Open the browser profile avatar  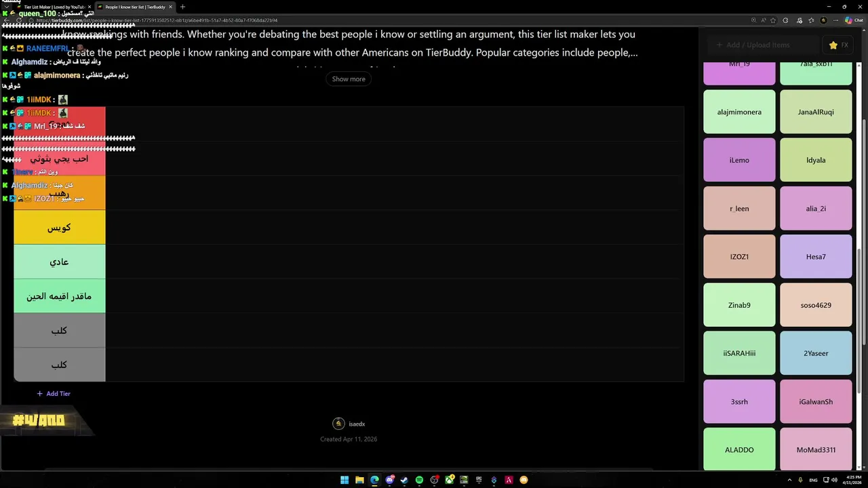824,20
